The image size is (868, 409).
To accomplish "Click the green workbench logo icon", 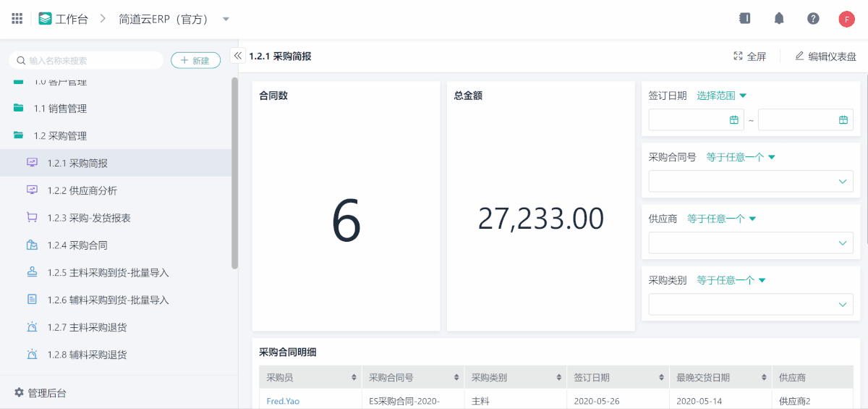I will pos(46,19).
